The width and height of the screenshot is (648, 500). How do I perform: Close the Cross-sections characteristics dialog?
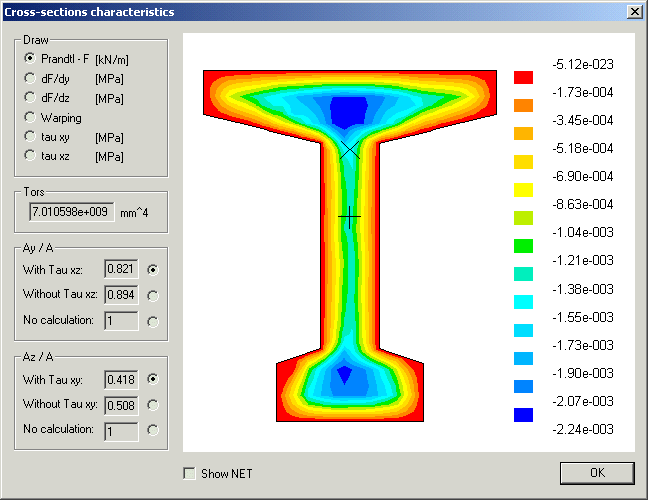point(634,11)
